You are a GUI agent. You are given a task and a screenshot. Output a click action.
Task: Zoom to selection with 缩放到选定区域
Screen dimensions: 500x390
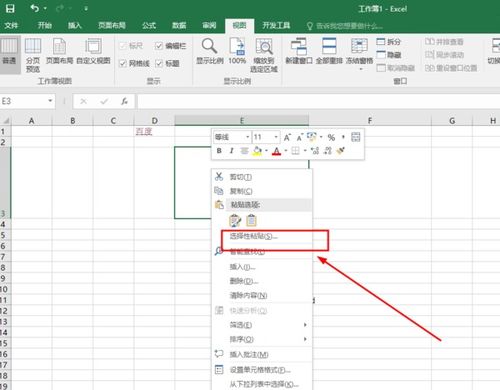264,55
